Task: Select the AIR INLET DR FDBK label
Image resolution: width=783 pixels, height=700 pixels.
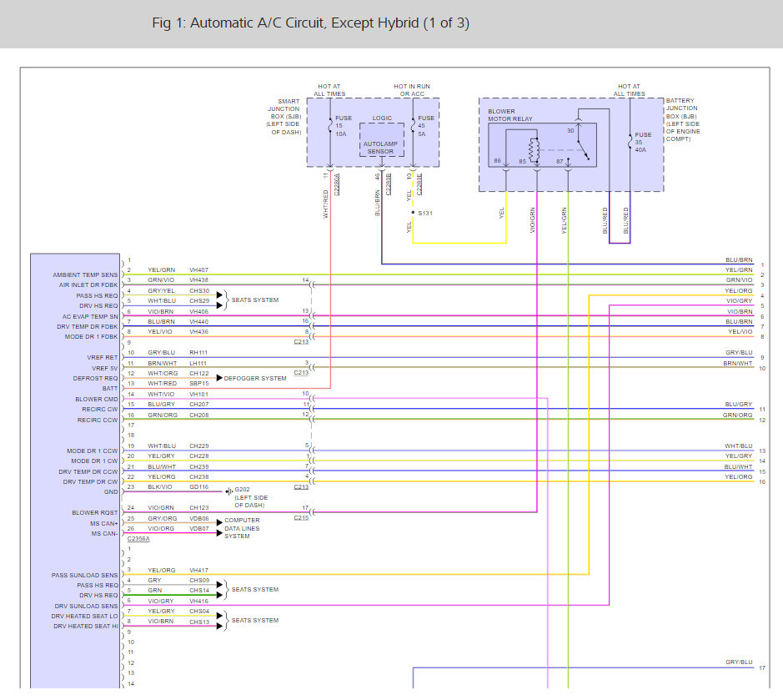Action: click(x=88, y=285)
